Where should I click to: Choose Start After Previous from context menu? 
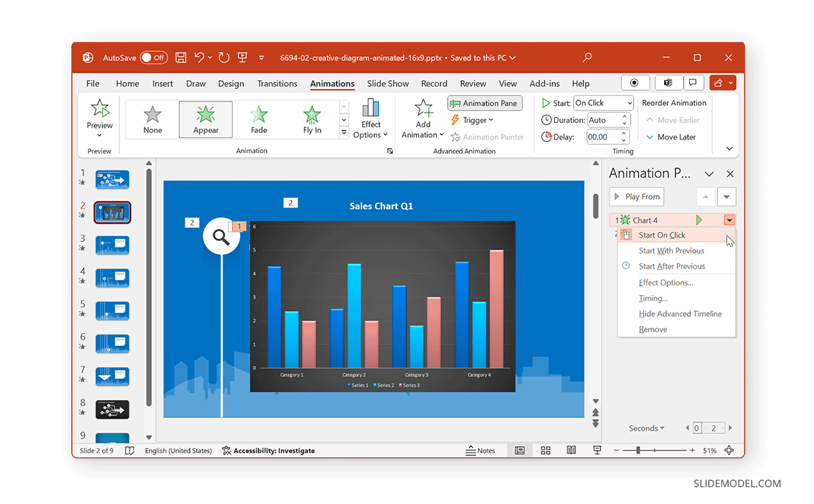coord(672,266)
